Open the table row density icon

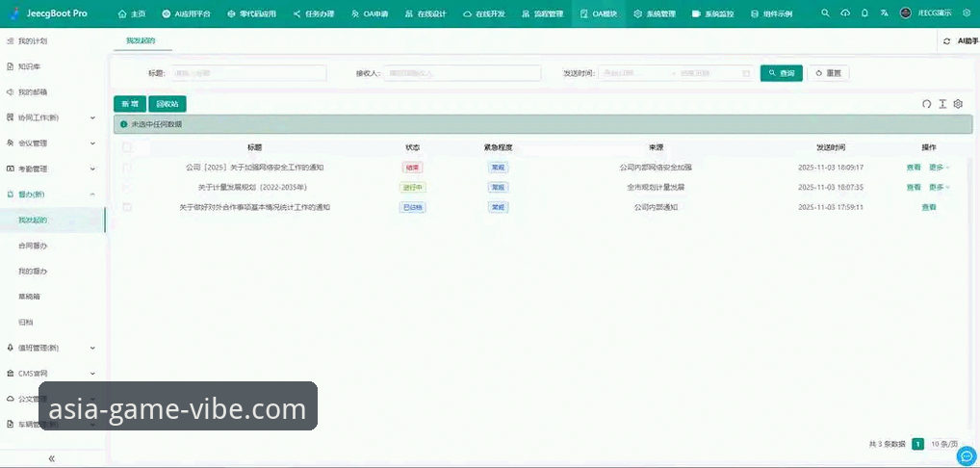pos(942,104)
